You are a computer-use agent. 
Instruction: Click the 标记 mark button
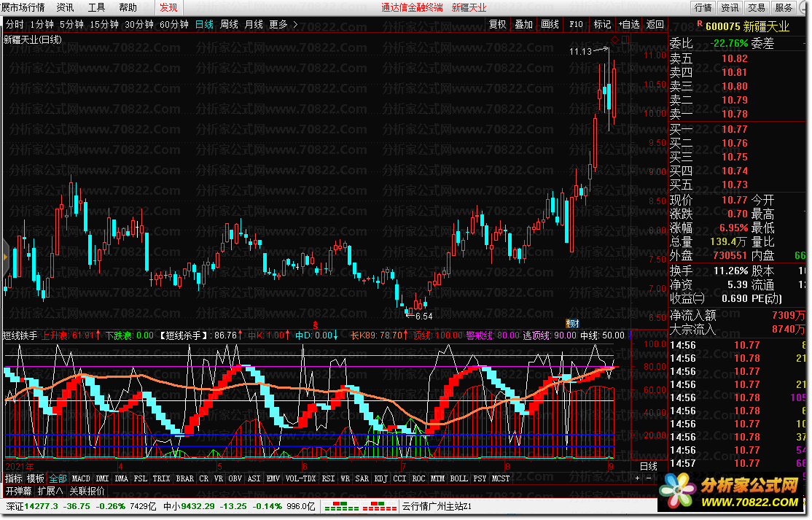click(x=602, y=24)
